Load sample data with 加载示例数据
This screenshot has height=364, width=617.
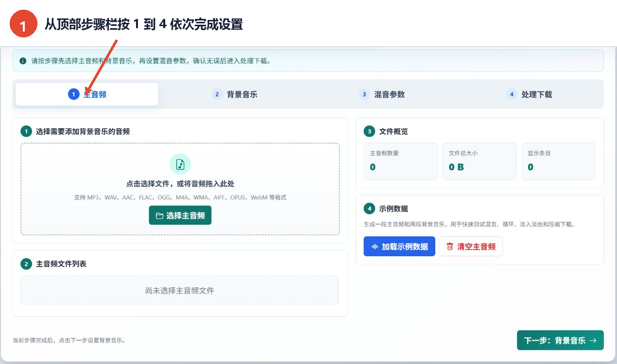(x=399, y=247)
